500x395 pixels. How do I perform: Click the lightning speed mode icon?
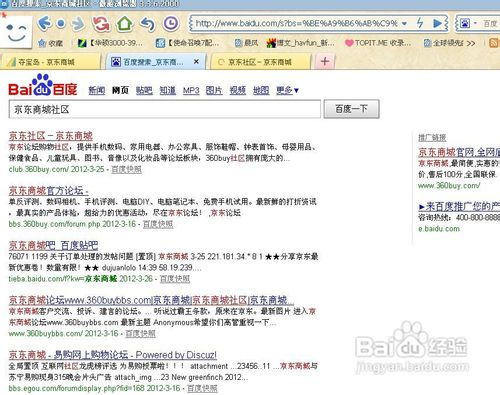point(420,23)
